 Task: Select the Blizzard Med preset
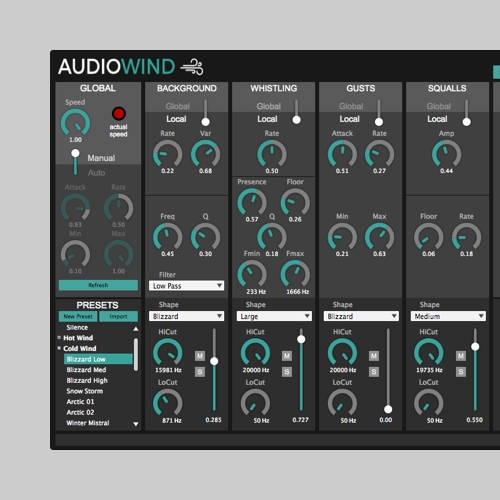coord(86,370)
